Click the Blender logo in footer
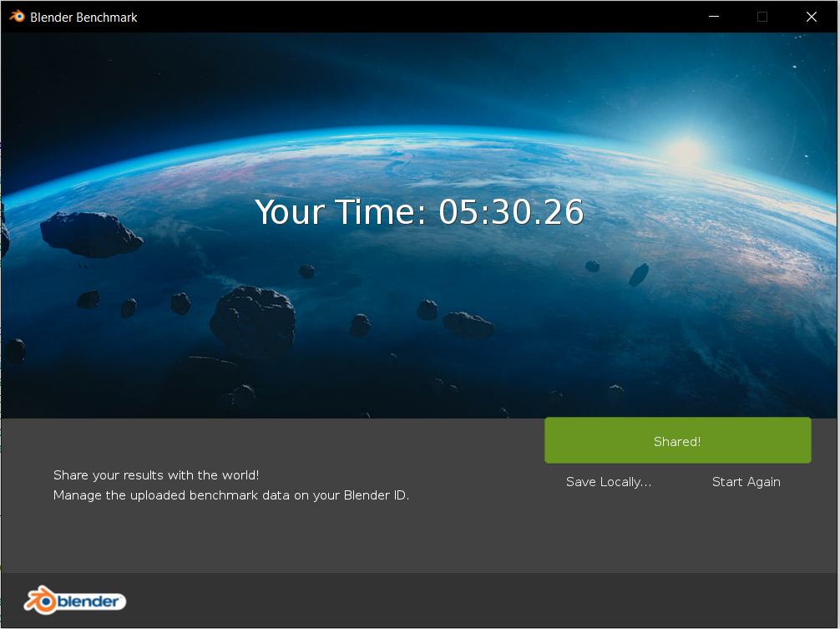The height and width of the screenshot is (629, 840). coord(74,601)
